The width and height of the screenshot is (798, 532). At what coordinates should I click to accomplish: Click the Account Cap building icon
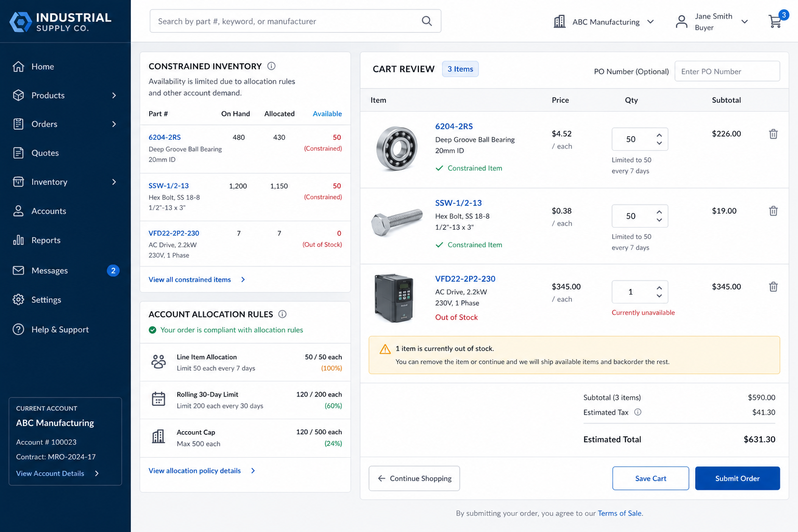[x=158, y=436]
